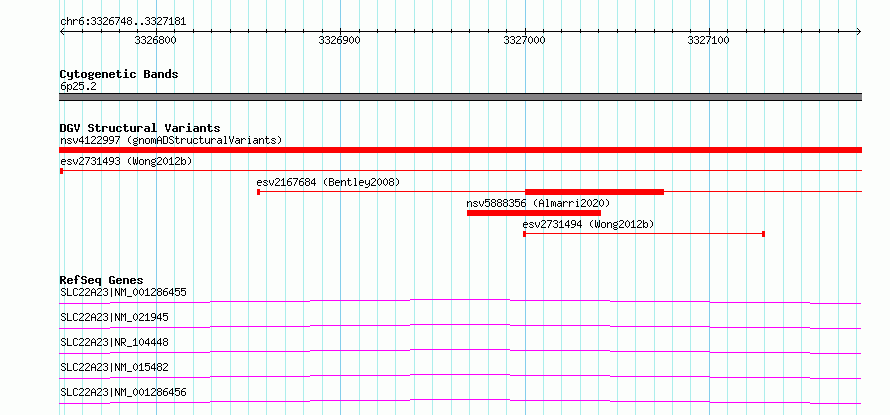The image size is (890, 415).
Task: Click the left arrow of the ruler
Action: [x=62, y=32]
